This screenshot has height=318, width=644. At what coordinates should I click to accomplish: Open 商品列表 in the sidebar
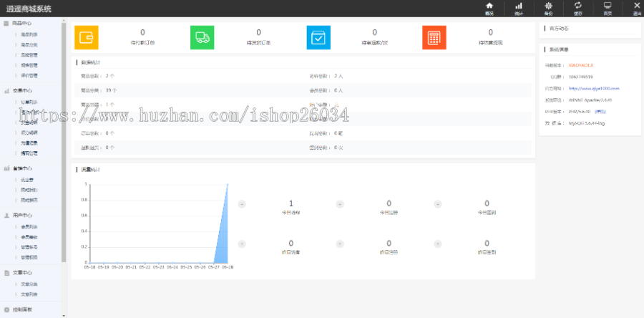tap(29, 35)
